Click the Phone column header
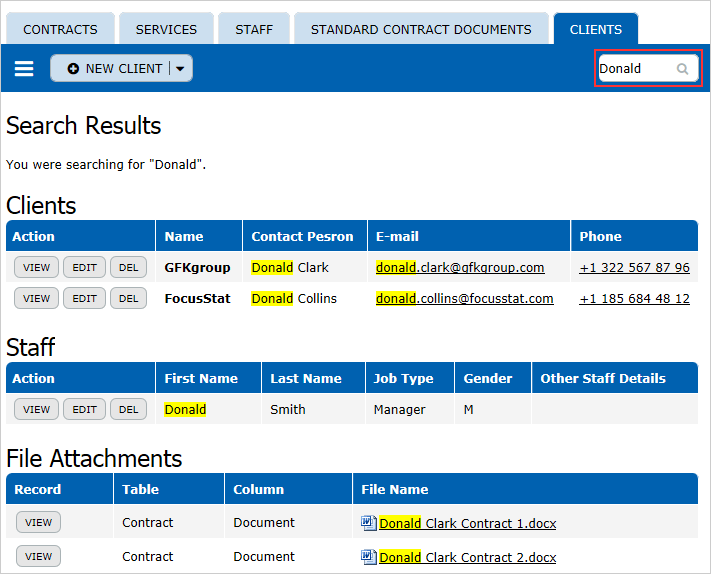The height and width of the screenshot is (574, 711). click(x=634, y=236)
